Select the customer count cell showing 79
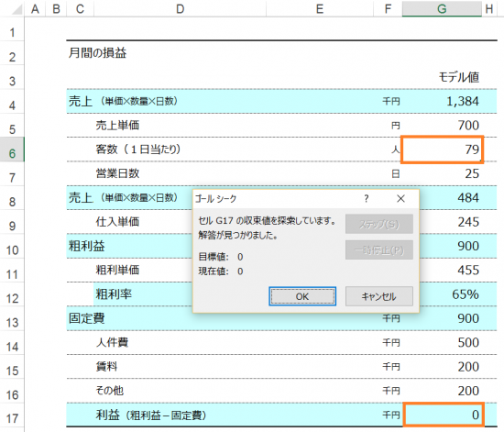Viewport: 504px width, 432px height. coord(443,150)
